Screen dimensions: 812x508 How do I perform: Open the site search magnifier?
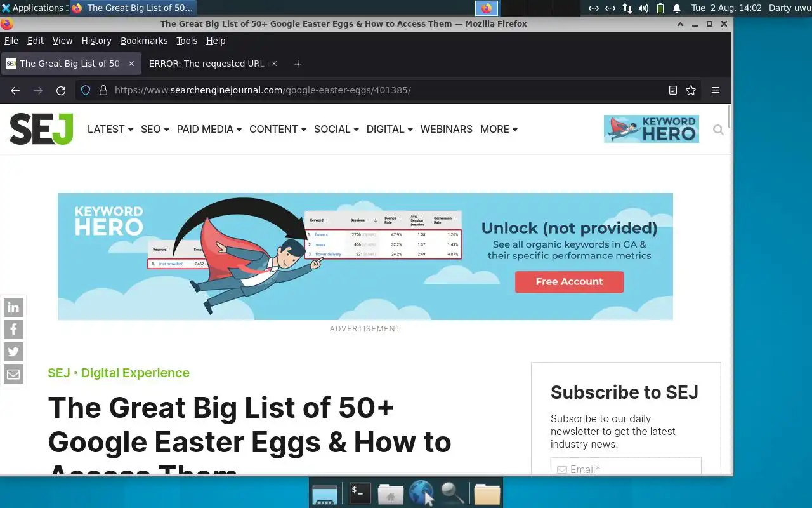(718, 130)
